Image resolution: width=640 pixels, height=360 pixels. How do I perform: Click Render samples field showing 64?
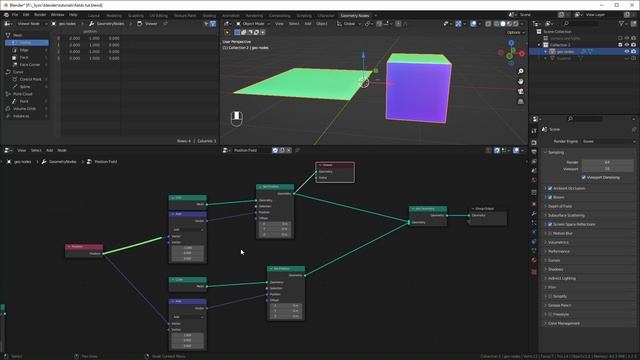tap(608, 162)
